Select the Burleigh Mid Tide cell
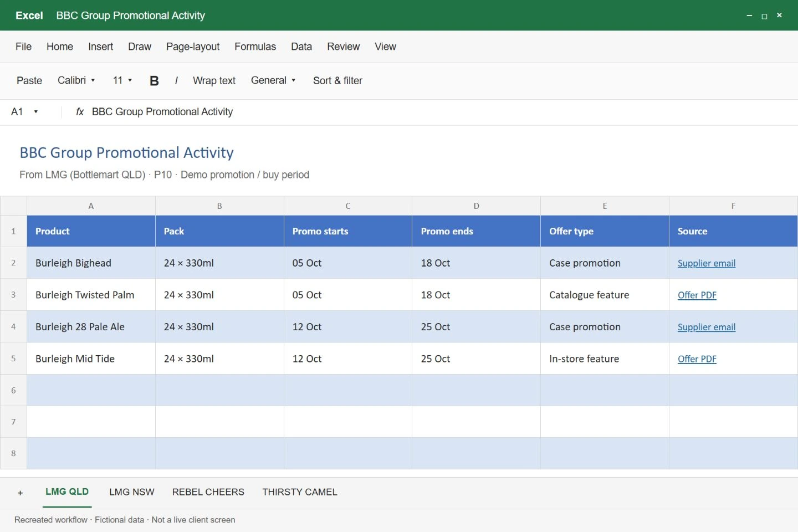Screen dimensions: 798x532 pos(91,359)
